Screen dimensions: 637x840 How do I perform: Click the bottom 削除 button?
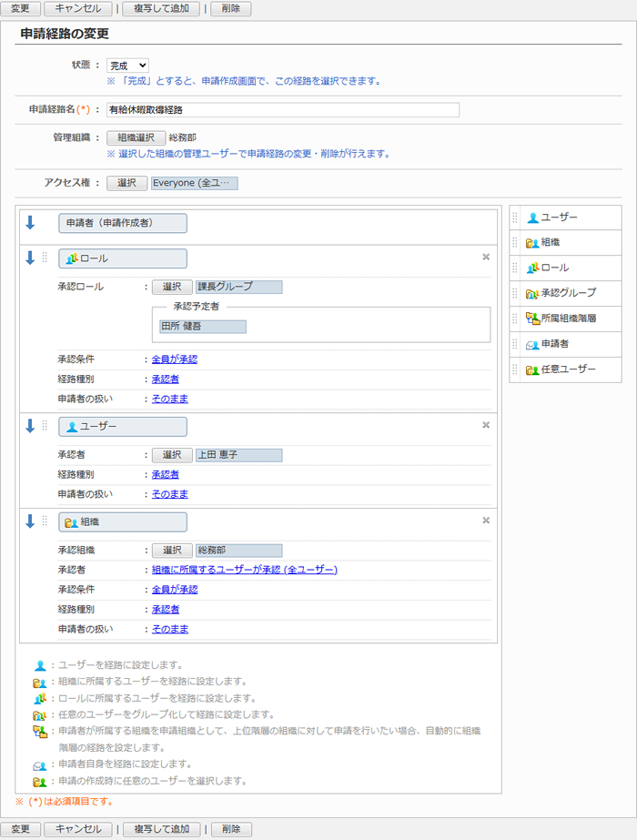click(231, 829)
